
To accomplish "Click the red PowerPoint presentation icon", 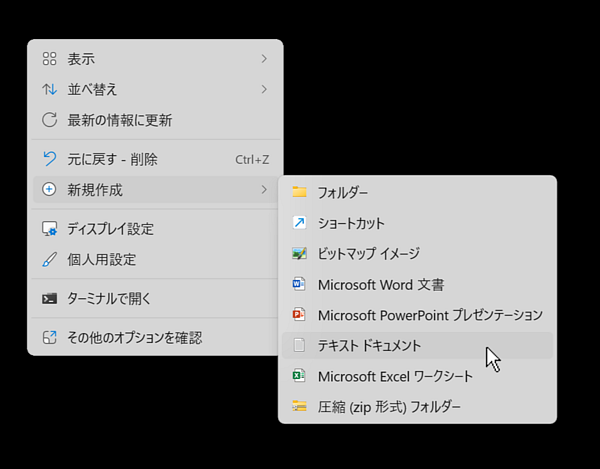I will pos(299,315).
